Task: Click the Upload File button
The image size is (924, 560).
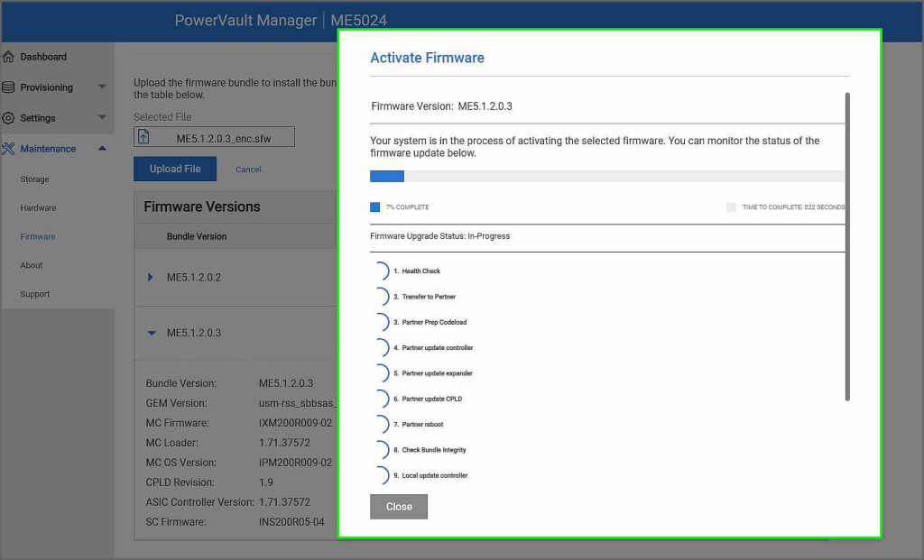Action: (175, 169)
